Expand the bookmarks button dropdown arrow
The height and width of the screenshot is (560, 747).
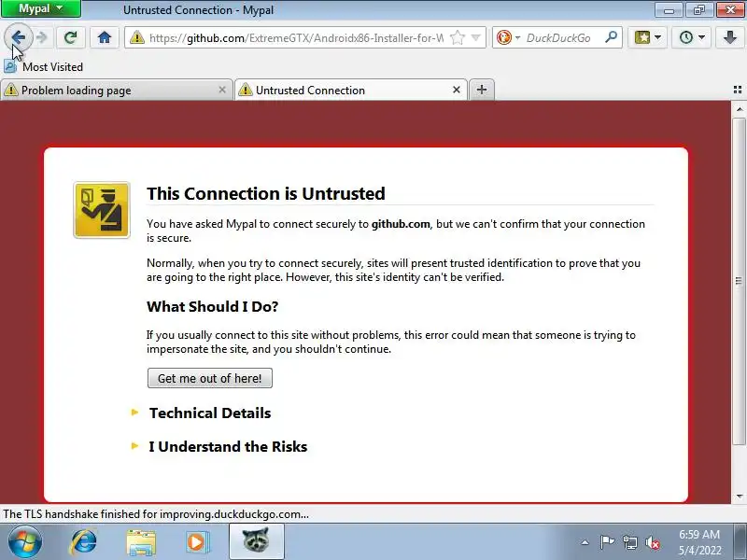pos(658,37)
